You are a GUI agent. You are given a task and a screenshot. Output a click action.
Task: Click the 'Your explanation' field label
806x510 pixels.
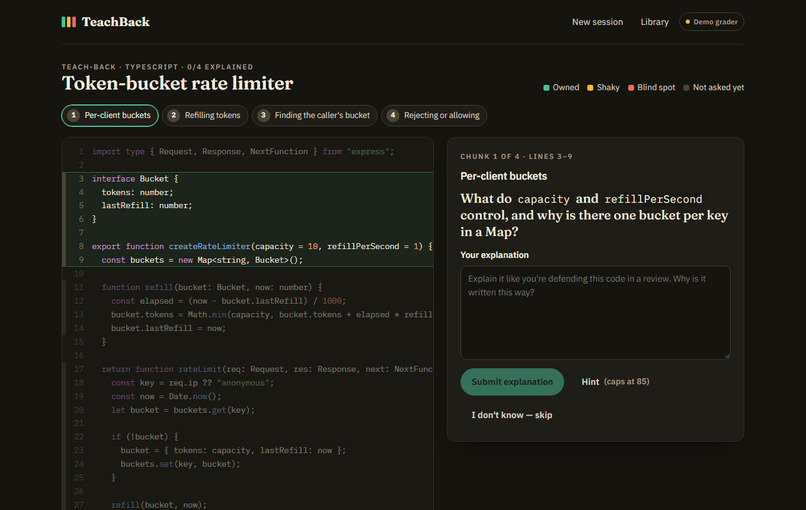click(494, 255)
